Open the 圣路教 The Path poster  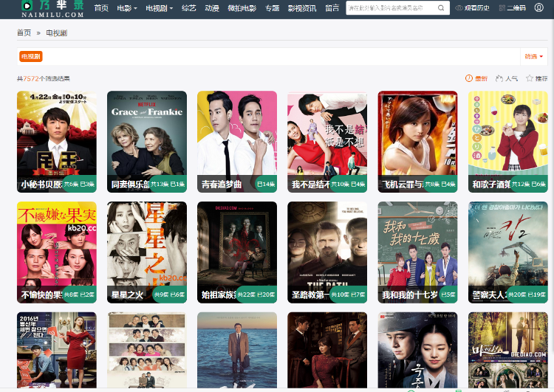click(x=327, y=252)
